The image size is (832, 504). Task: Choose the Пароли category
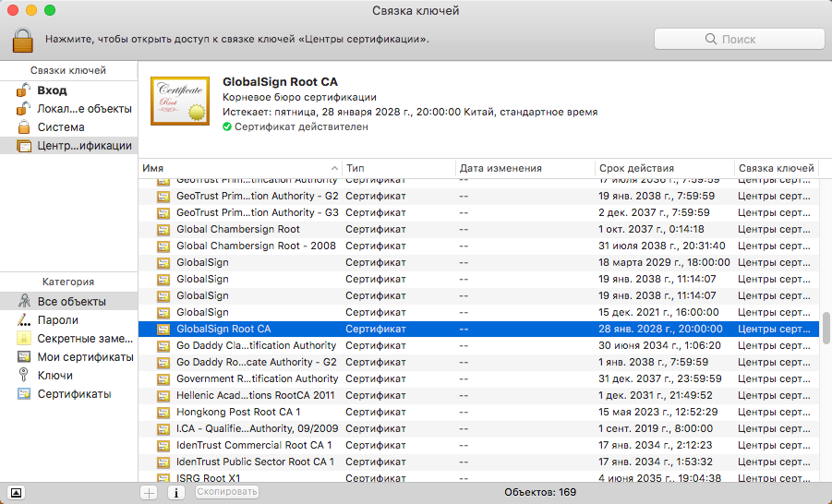(x=69, y=320)
